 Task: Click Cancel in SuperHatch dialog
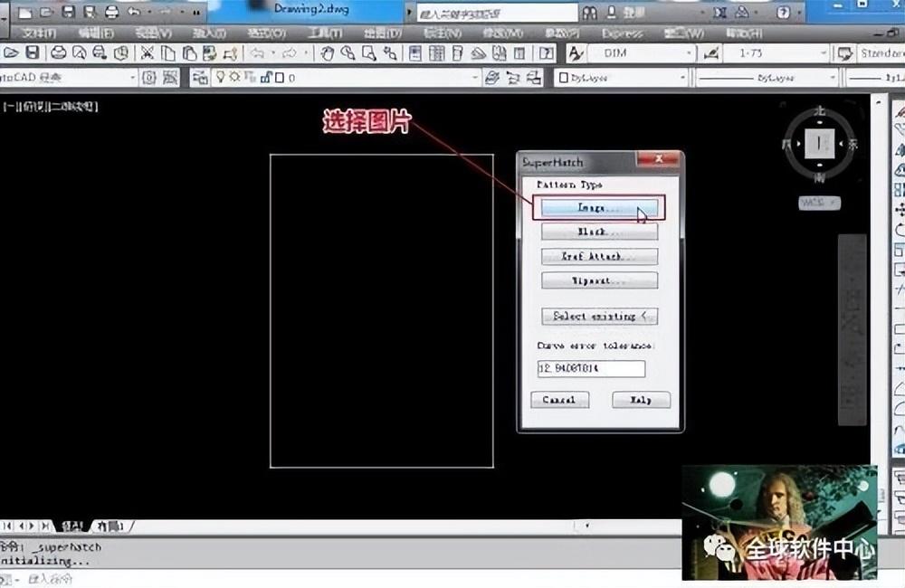pyautogui.click(x=559, y=400)
